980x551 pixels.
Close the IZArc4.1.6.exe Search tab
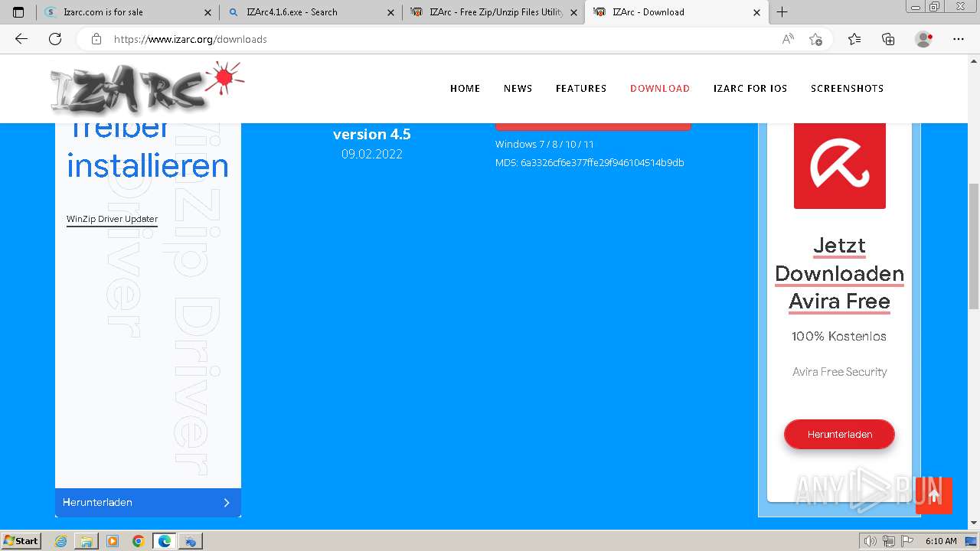(390, 12)
